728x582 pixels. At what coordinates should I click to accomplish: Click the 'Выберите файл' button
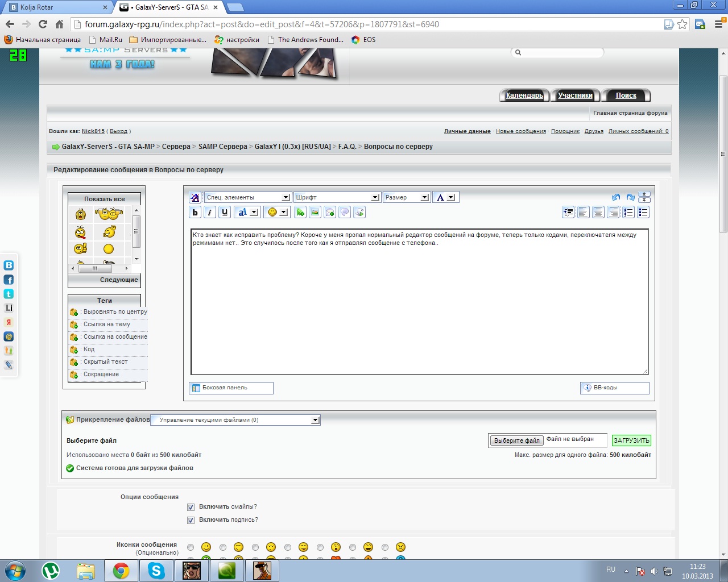pos(516,440)
